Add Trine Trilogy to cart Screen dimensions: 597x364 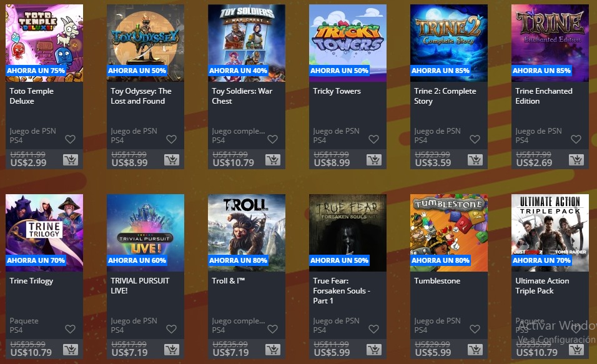tap(71, 350)
